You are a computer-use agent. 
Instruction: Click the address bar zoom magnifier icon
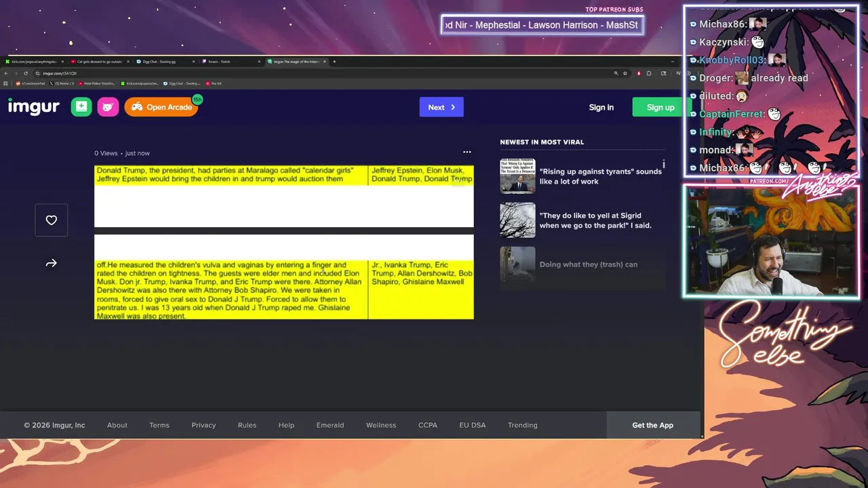(616, 73)
